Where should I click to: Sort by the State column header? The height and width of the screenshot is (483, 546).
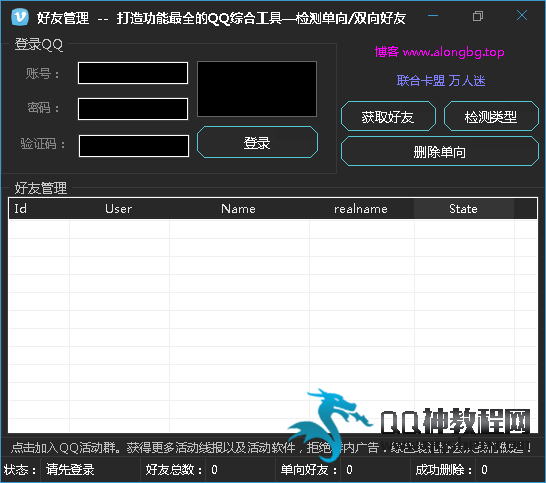(464, 209)
